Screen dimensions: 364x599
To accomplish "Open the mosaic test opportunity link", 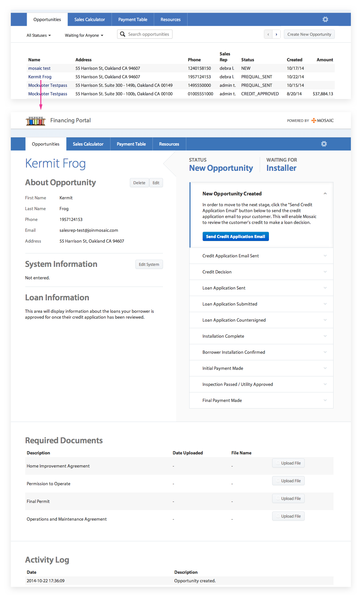I will [39, 68].
